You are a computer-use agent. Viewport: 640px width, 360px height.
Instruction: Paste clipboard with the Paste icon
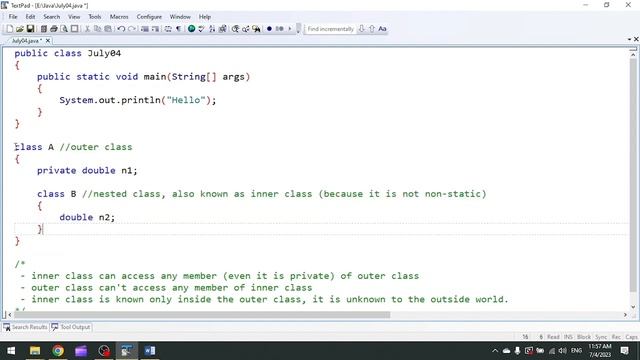click(108, 29)
